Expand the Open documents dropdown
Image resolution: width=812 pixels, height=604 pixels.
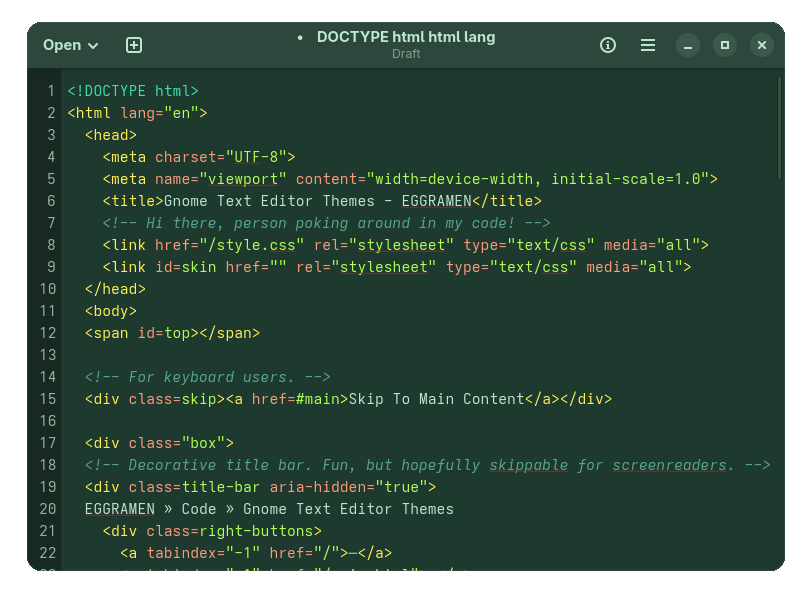coord(71,45)
